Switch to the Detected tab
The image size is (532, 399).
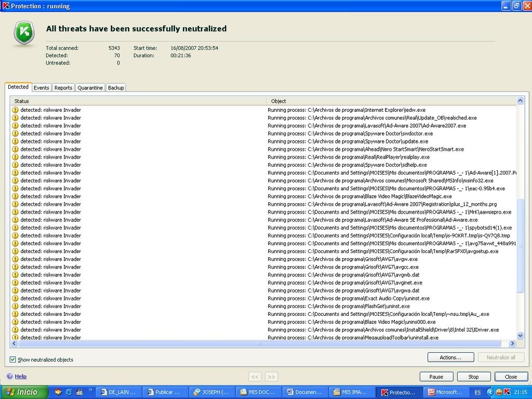click(x=18, y=87)
